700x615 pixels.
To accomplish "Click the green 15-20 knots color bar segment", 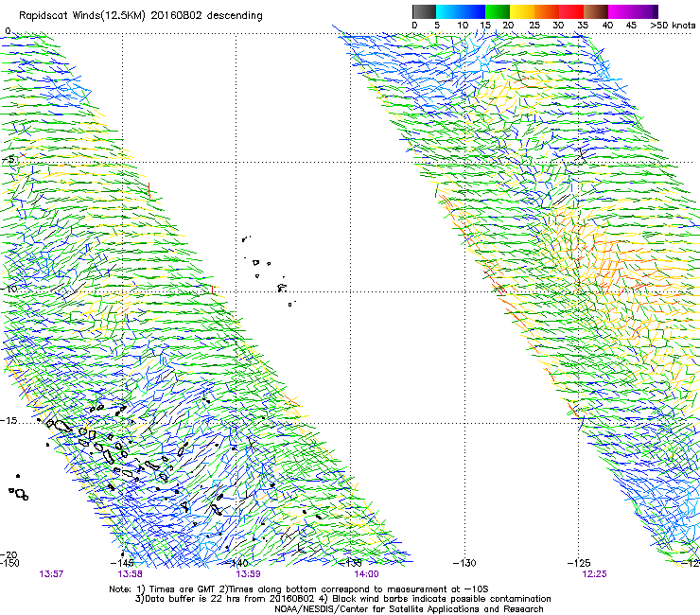I will click(498, 11).
